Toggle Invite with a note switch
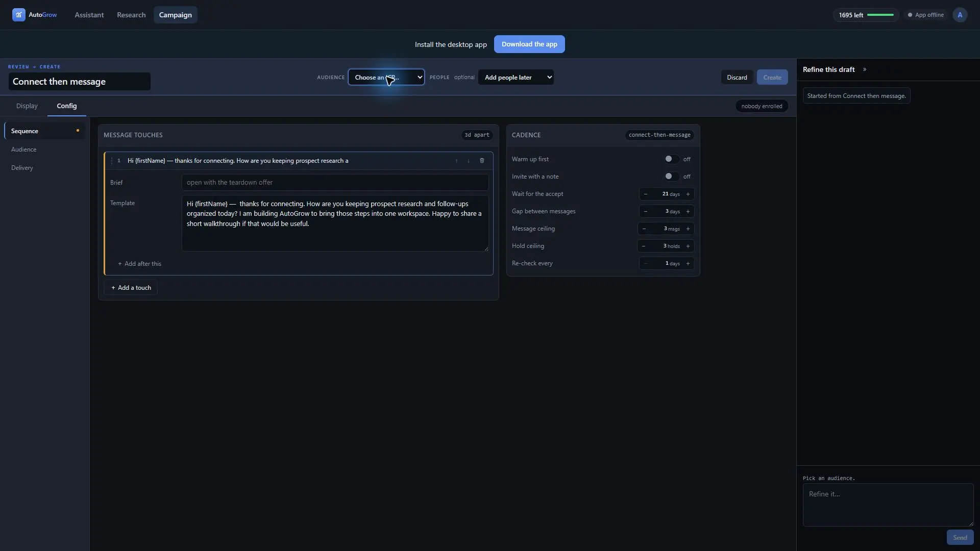The height and width of the screenshot is (551, 980). 671,177
